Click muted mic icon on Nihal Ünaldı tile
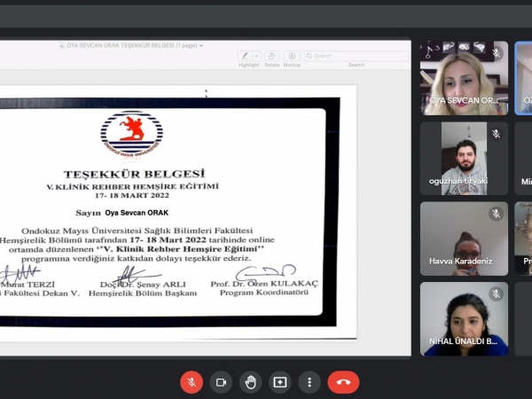Screen dimensions: 532x399 pos(496,293)
